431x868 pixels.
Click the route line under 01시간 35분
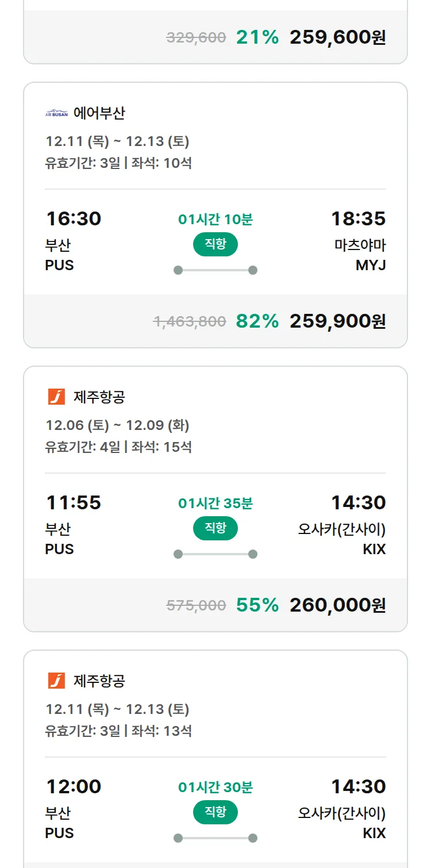click(215, 554)
